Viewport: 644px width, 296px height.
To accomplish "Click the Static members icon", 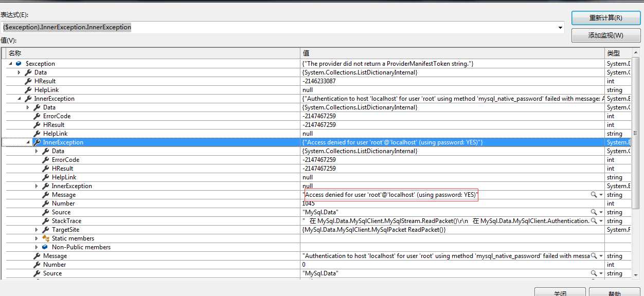I will [x=46, y=238].
